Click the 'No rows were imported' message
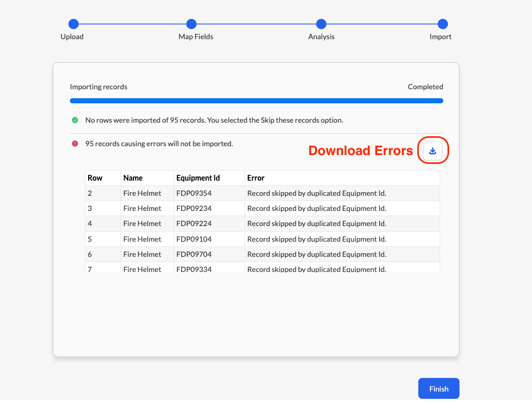532x403 pixels. [214, 120]
